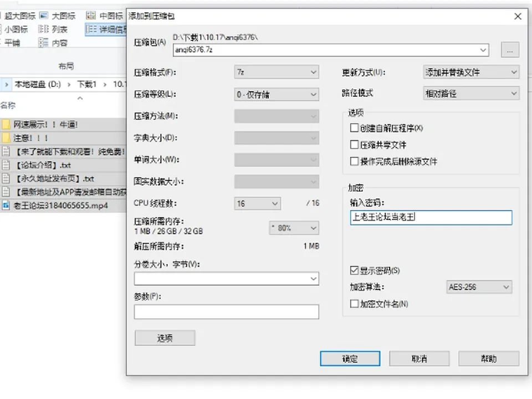Select the 网速展示 folder icon in Explorer
Image resolution: width=532 pixels, height=399 pixels.
tap(6, 125)
